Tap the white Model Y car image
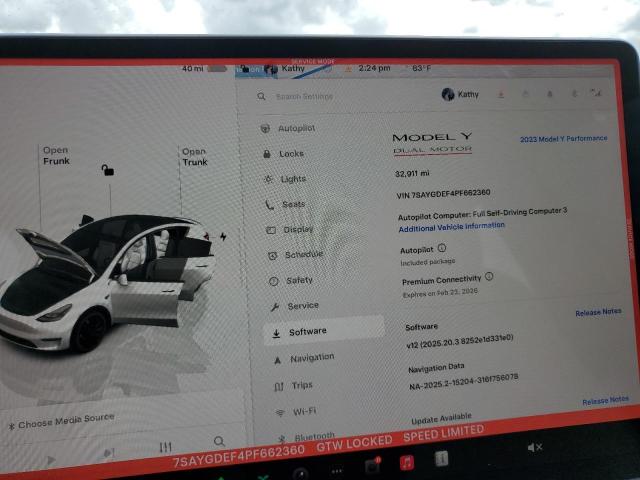Viewport: 640px width, 480px height. coord(106,282)
